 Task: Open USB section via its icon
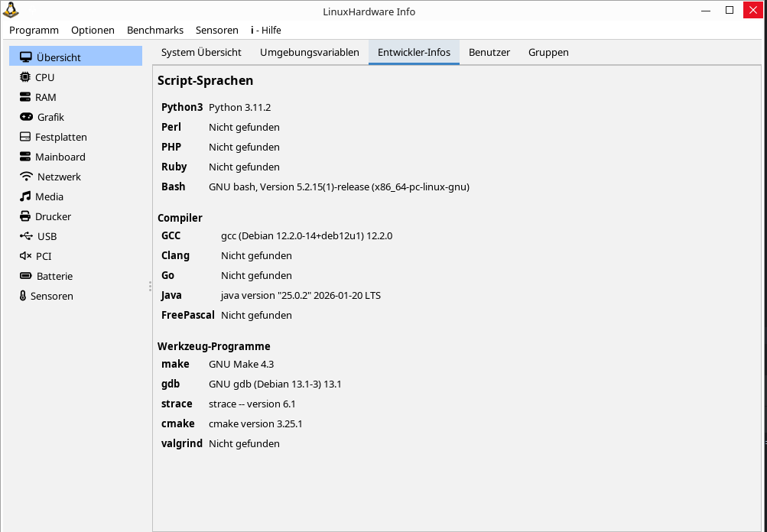pyautogui.click(x=26, y=236)
